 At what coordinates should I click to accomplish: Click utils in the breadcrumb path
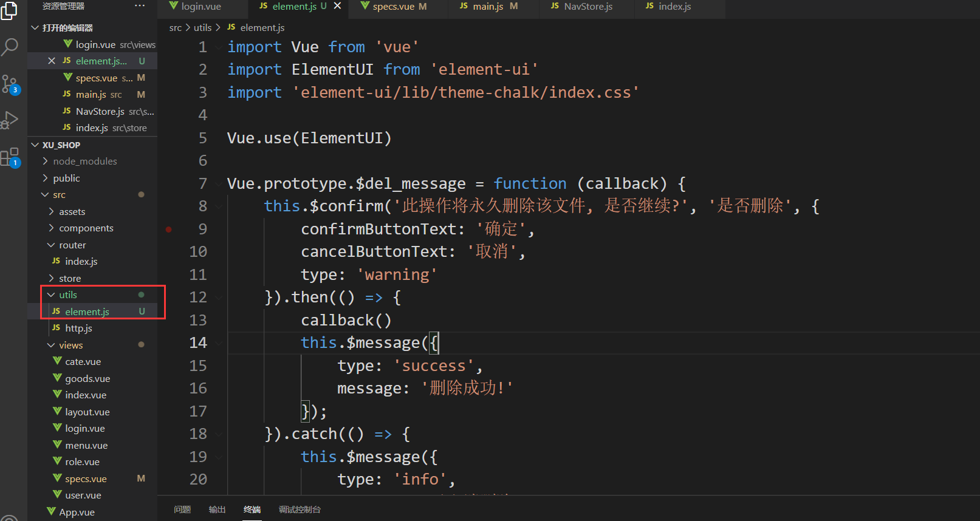(203, 28)
